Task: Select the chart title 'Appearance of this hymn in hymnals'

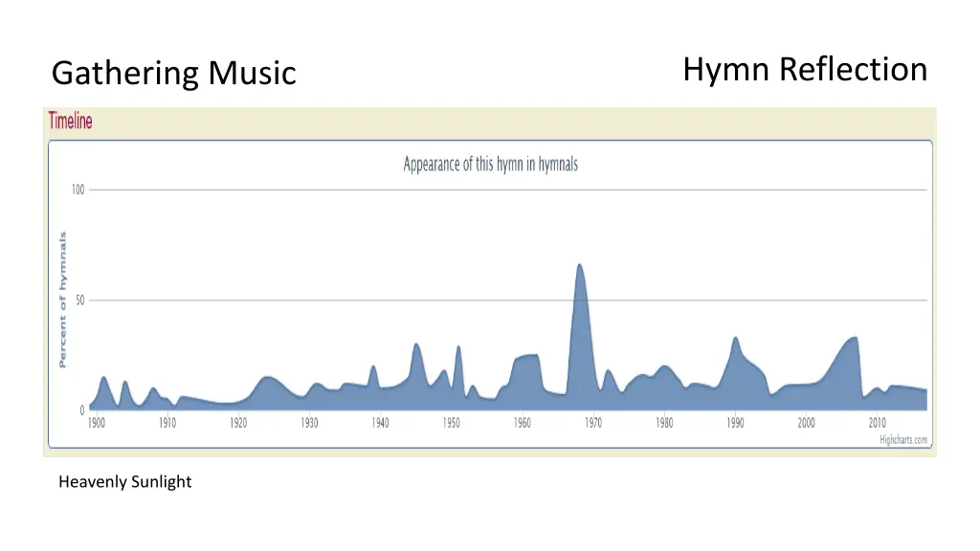Action: (x=490, y=164)
